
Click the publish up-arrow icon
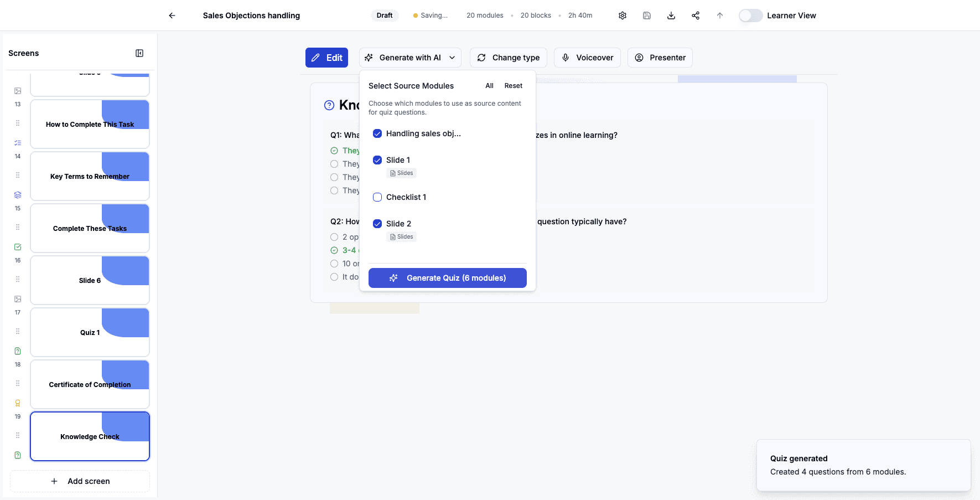point(720,16)
